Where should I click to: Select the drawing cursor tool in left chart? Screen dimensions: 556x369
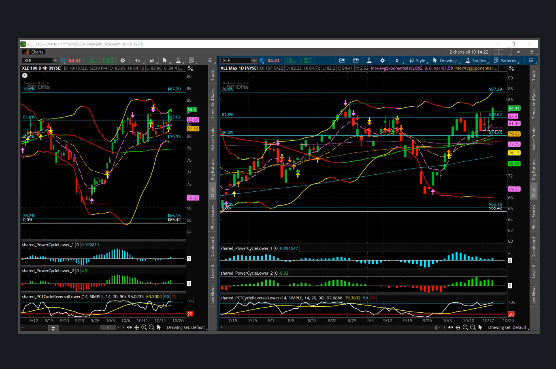tap(165, 60)
